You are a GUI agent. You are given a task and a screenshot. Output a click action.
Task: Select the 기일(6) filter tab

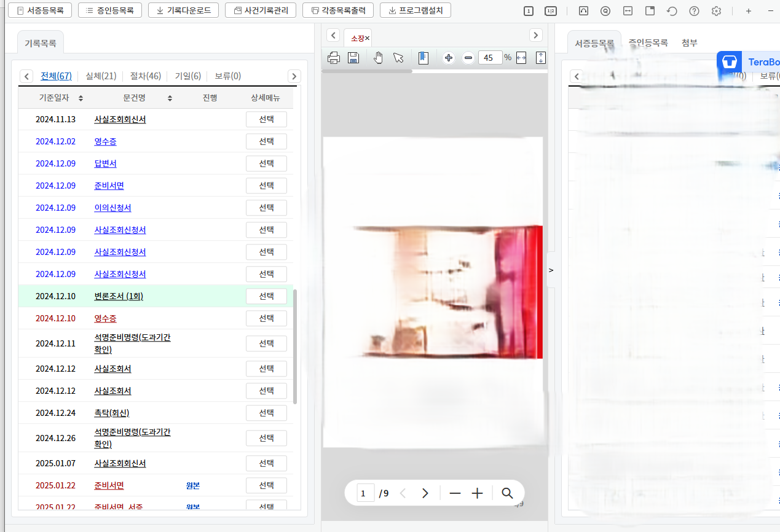(188, 76)
